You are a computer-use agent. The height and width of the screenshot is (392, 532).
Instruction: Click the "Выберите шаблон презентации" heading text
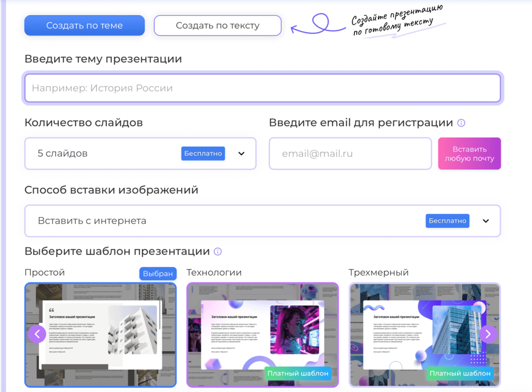coord(117,252)
